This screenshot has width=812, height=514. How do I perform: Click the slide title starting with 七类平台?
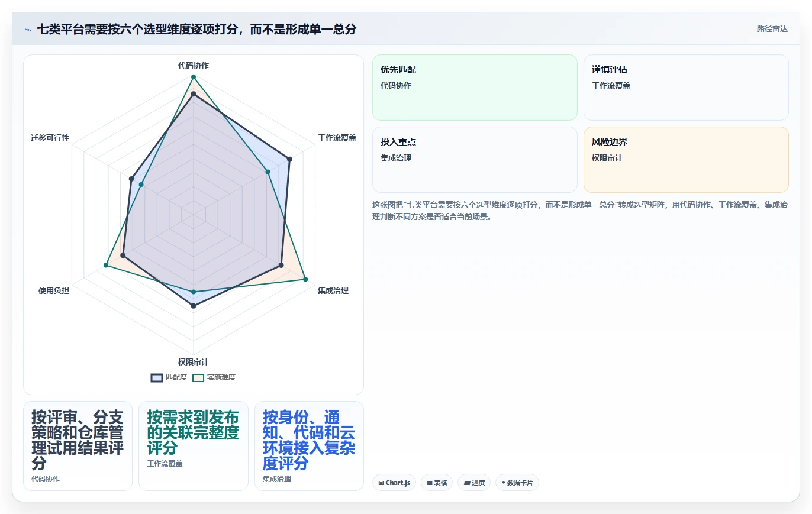pyautogui.click(x=196, y=29)
